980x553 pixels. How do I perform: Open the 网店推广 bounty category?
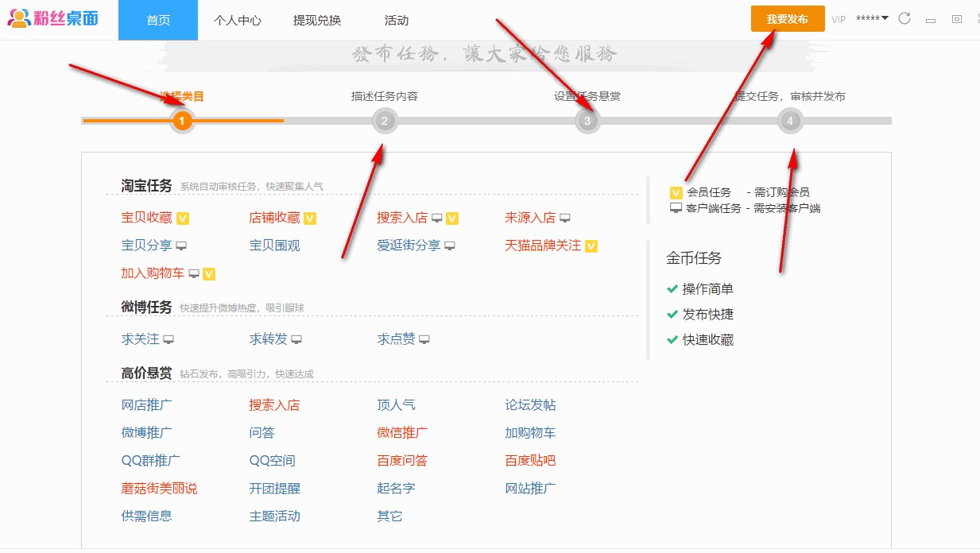pos(147,406)
